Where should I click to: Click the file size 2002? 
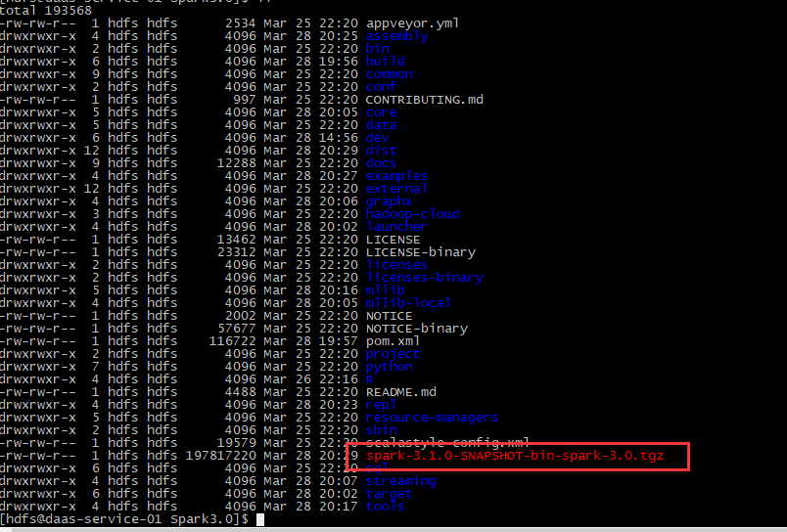coord(241,316)
